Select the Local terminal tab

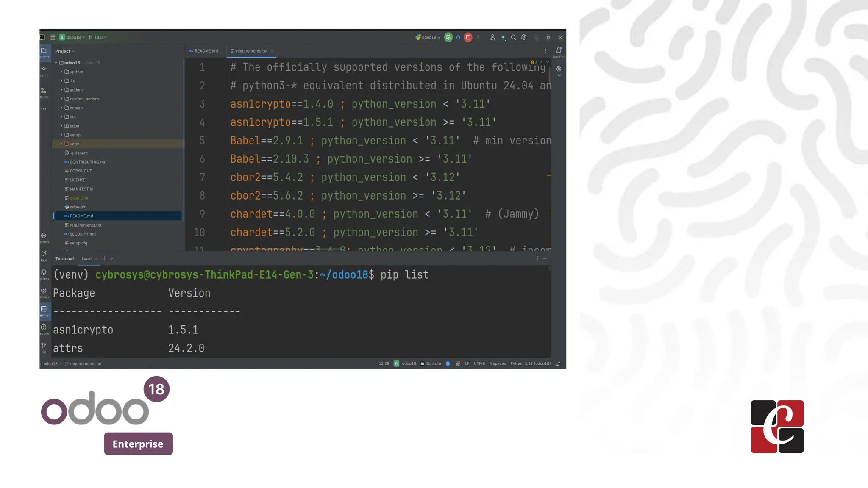pyautogui.click(x=86, y=258)
